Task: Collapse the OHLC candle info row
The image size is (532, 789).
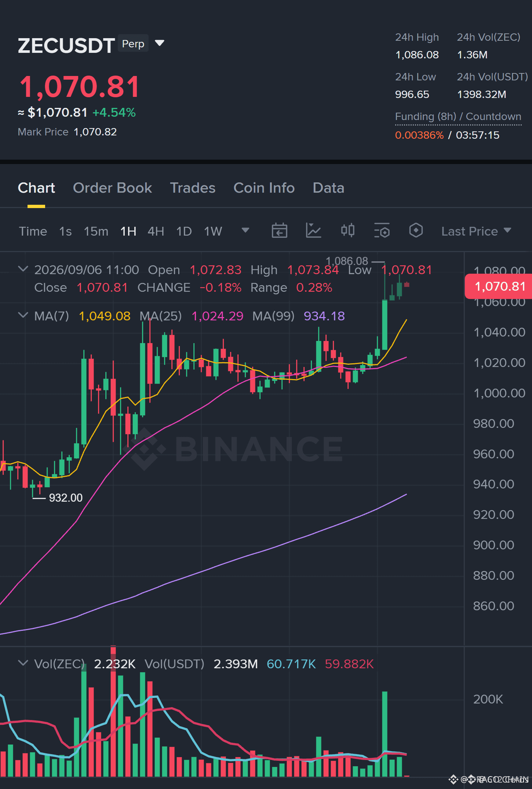Action: [23, 269]
